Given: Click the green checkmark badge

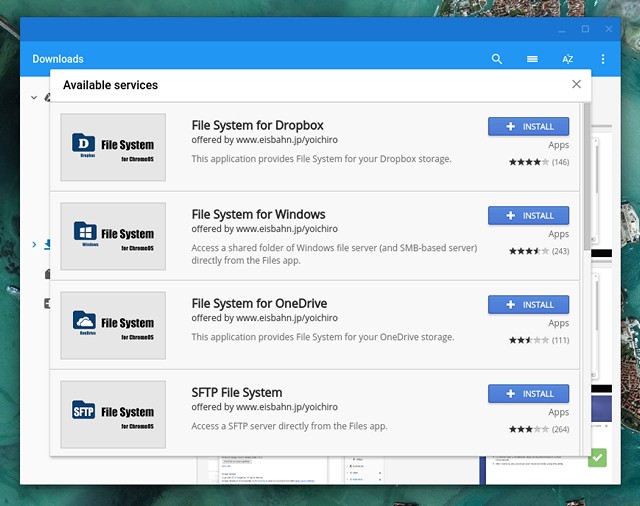Looking at the screenshot, I should 597,458.
